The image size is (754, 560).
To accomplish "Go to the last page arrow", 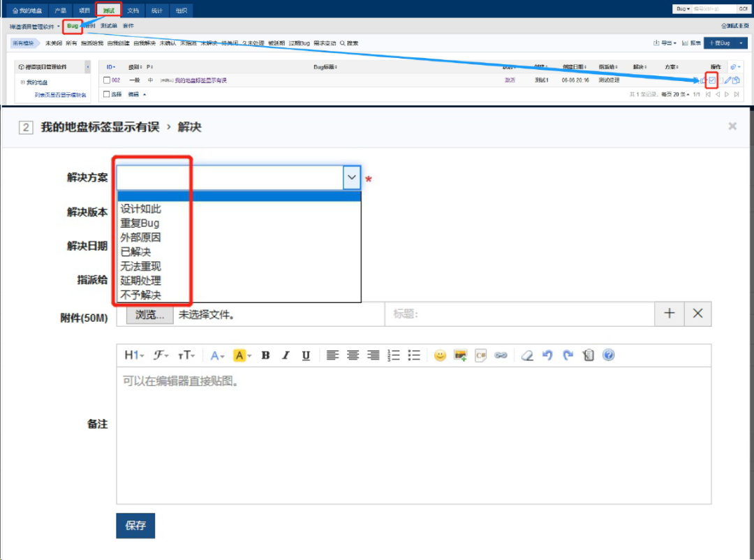I will pos(737,95).
